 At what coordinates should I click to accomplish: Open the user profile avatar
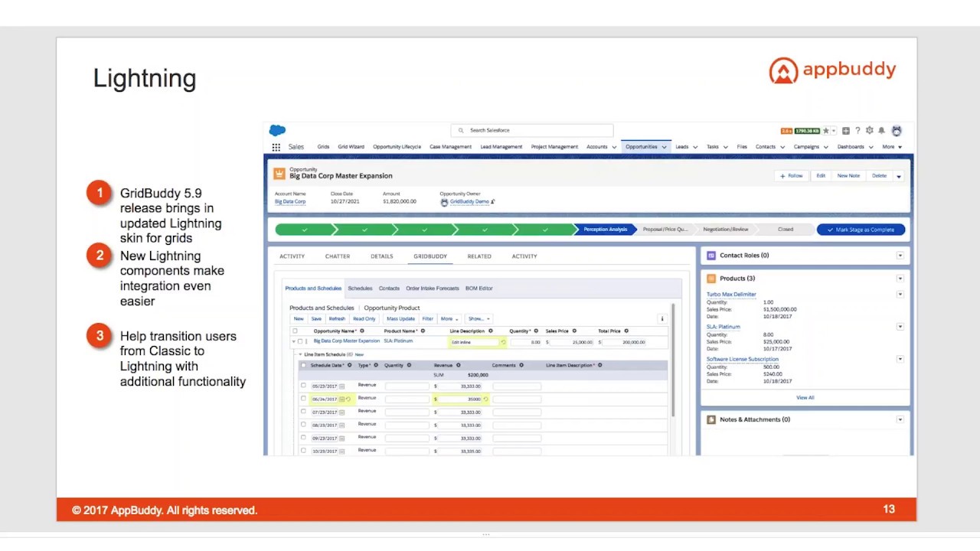(x=897, y=131)
